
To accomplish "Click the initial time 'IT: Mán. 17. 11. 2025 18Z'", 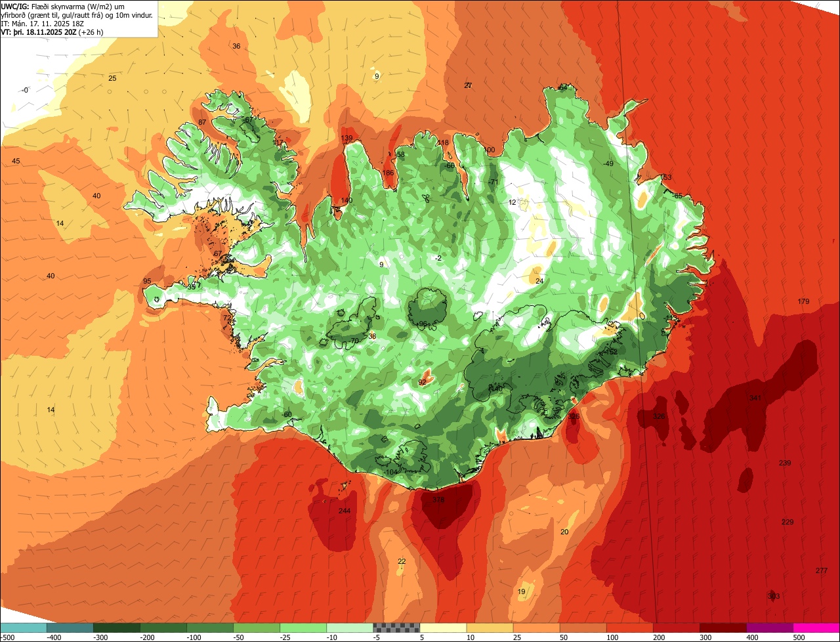I will (x=43, y=23).
